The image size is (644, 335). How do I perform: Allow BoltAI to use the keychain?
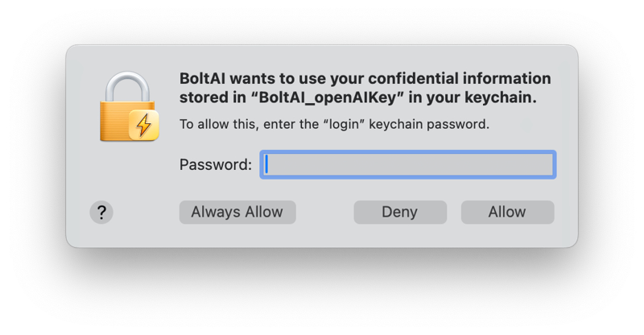click(507, 213)
